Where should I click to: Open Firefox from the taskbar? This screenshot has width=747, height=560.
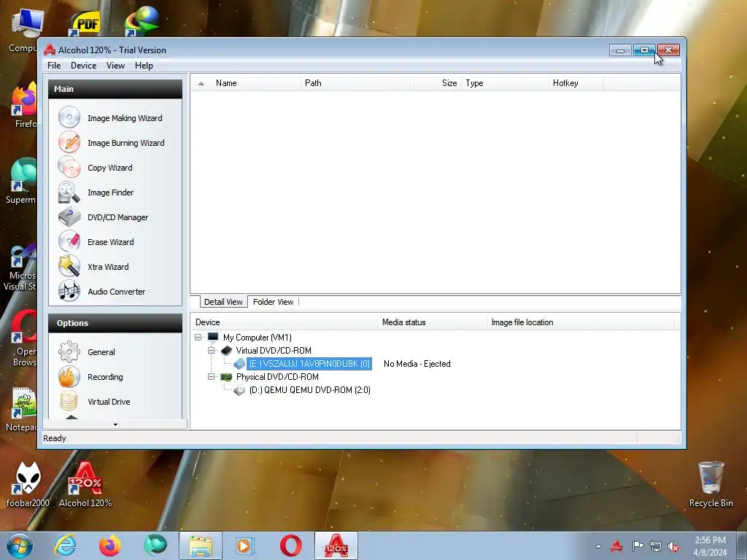click(x=110, y=545)
